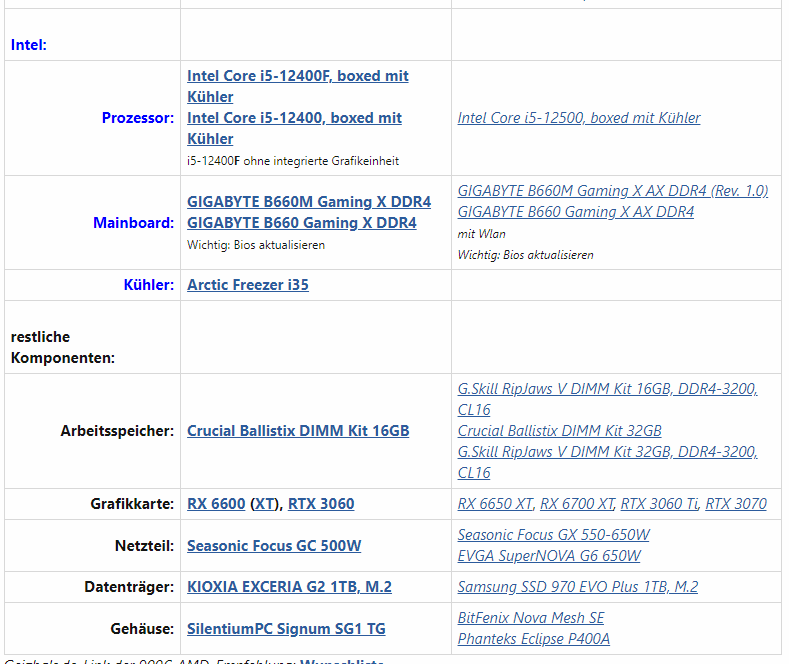Image resolution: width=789 pixels, height=664 pixels.
Task: Click the Arbeitsspeicher: row label
Action: pos(117,431)
